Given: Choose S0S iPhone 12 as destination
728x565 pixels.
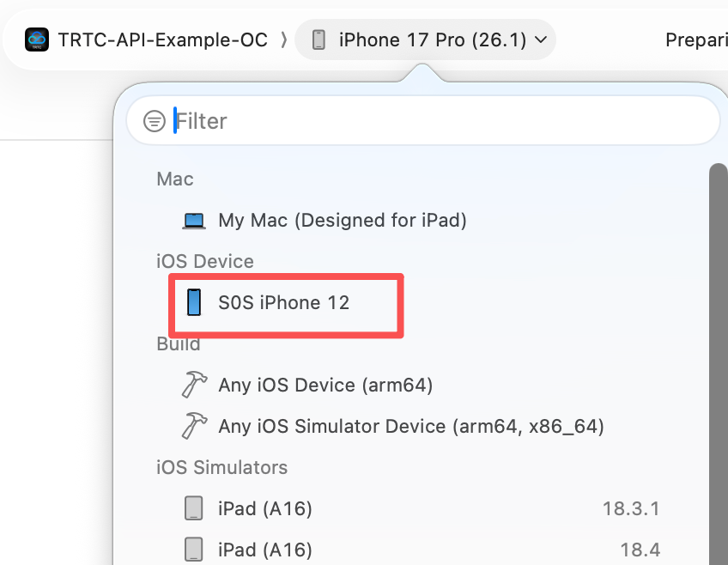Looking at the screenshot, I should pyautogui.click(x=283, y=302).
